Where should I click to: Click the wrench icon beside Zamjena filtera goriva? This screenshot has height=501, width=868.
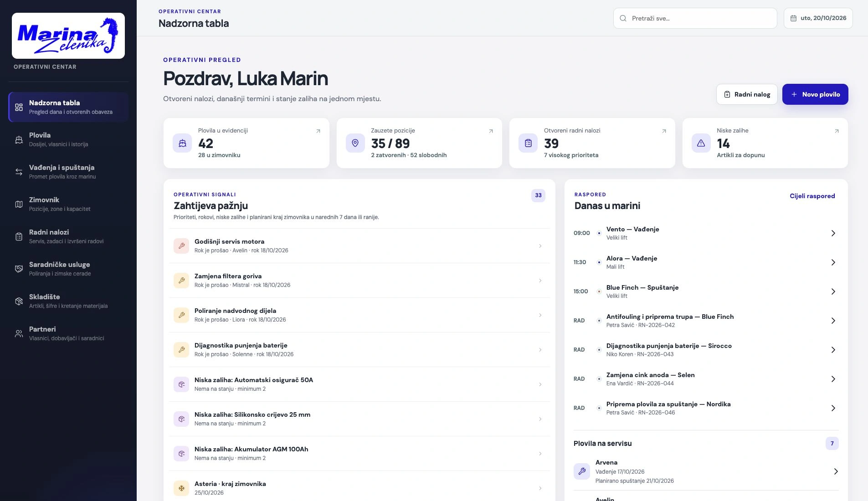pos(181,281)
